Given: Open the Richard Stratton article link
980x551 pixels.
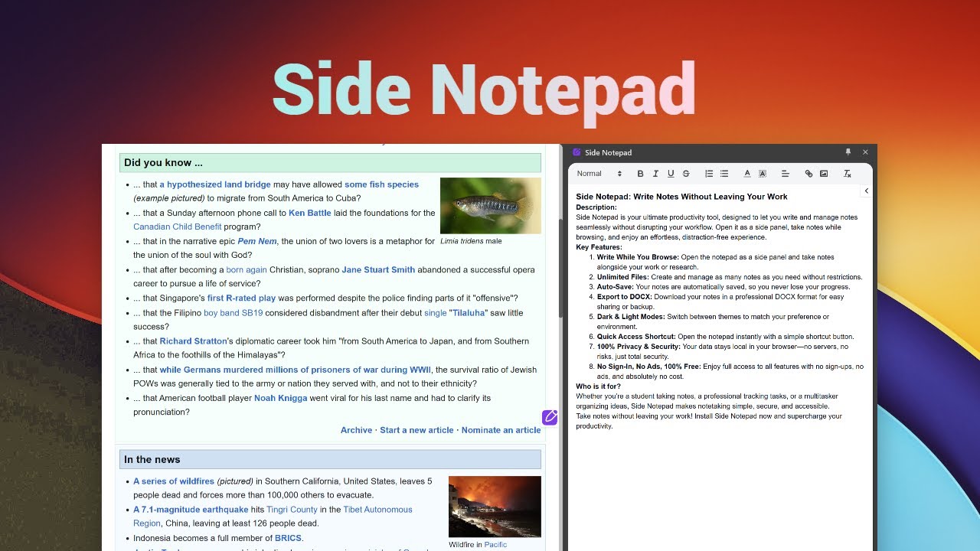Looking at the screenshot, I should pos(193,341).
